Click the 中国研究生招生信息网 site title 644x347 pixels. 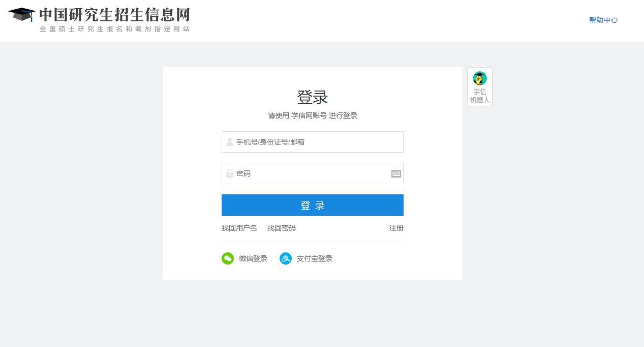pyautogui.click(x=114, y=15)
